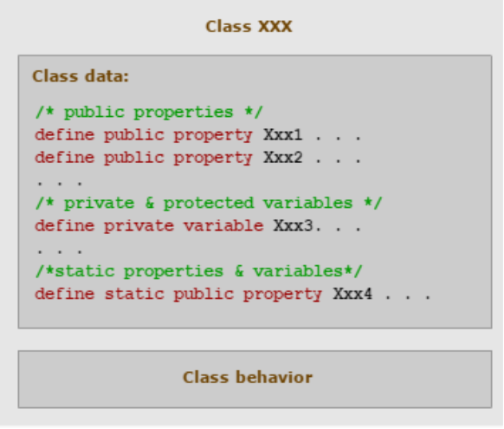The image size is (504, 429).
Task: Click the Class behavior box
Action: (x=255, y=379)
